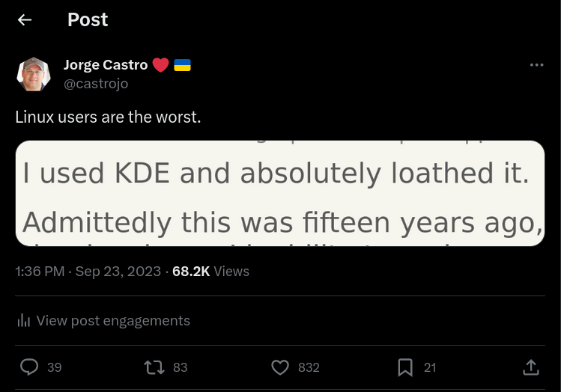The height and width of the screenshot is (392, 561).
Task: Click the 832 likes count
Action: (x=309, y=367)
